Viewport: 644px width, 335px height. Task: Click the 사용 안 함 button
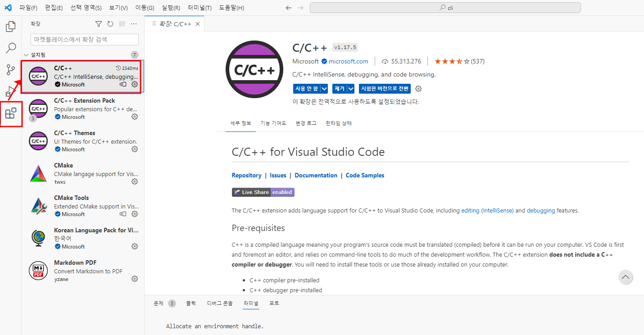306,89
